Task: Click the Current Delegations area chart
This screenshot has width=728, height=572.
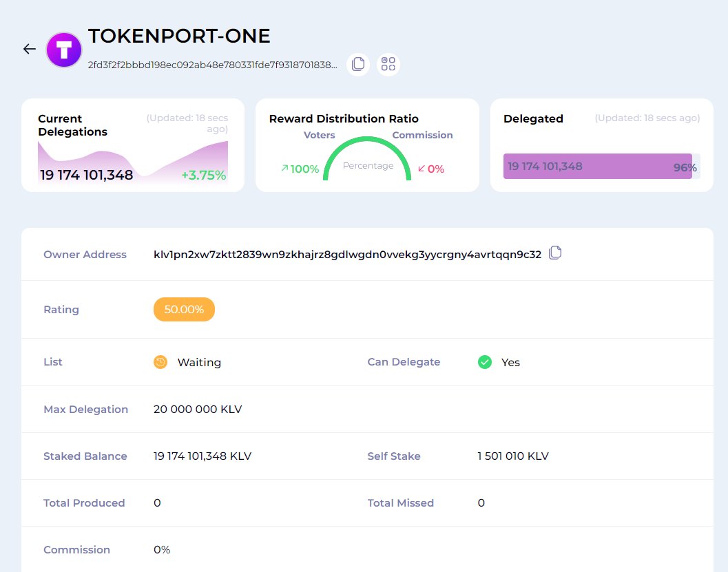Action: point(133,162)
